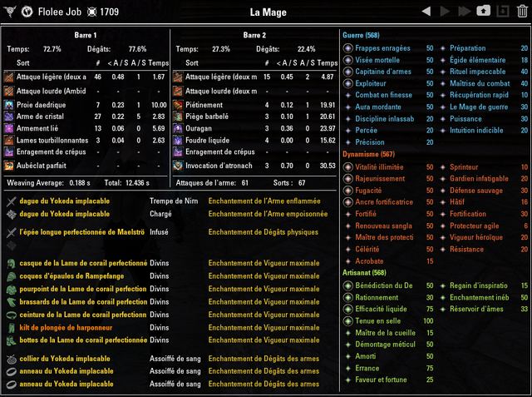Click the La Mage title
Image resolution: width=532 pixels, height=397 pixels.
click(268, 12)
